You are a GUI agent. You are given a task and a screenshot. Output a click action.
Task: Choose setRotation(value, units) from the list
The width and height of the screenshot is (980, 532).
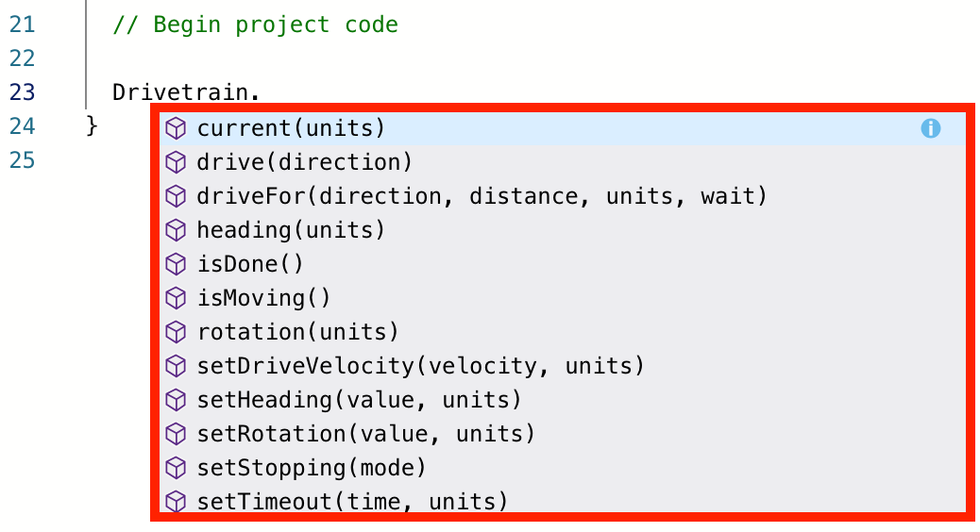pyautogui.click(x=366, y=434)
